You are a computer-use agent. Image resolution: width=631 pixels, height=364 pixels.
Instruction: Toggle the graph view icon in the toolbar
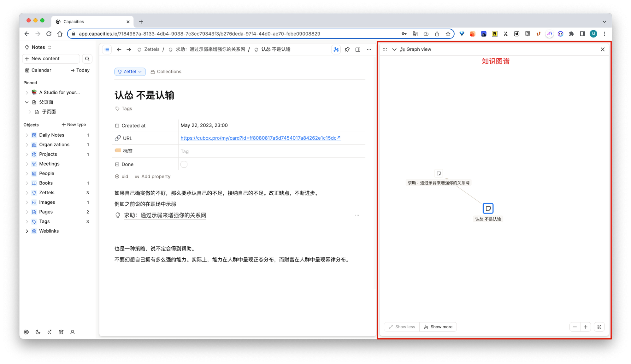coord(336,50)
